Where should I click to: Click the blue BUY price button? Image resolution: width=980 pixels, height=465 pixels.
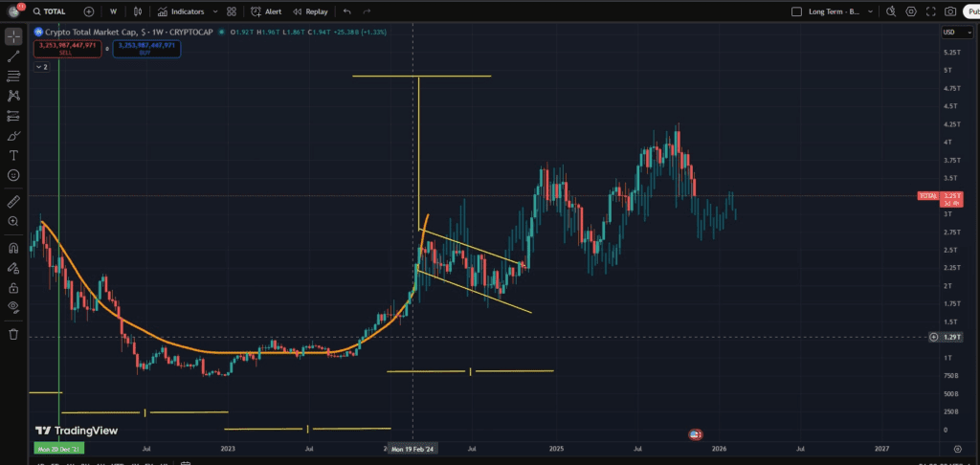tap(146, 49)
